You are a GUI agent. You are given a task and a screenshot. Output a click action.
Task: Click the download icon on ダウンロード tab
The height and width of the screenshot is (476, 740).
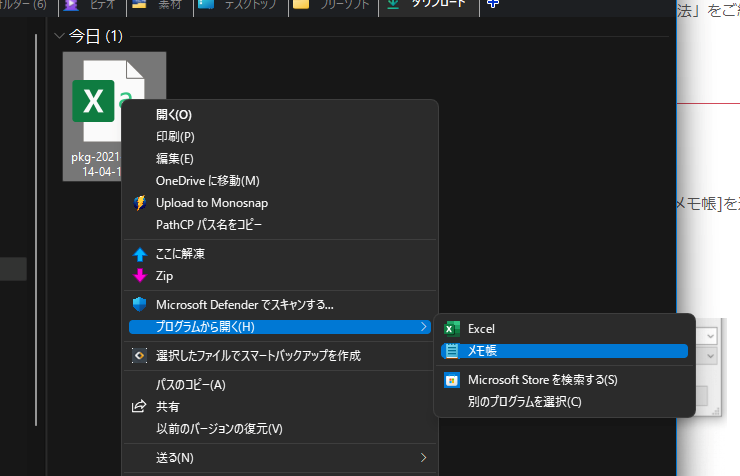click(393, 4)
